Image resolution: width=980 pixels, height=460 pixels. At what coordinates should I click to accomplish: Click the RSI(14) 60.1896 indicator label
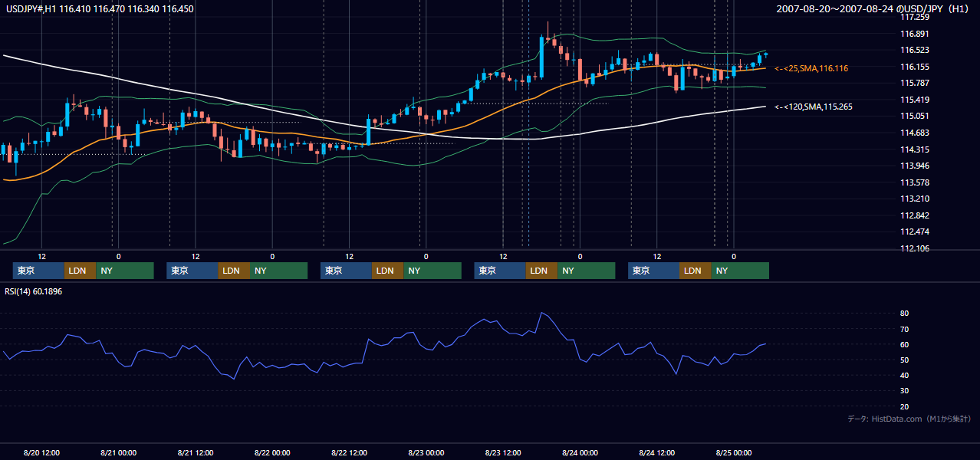pos(34,291)
